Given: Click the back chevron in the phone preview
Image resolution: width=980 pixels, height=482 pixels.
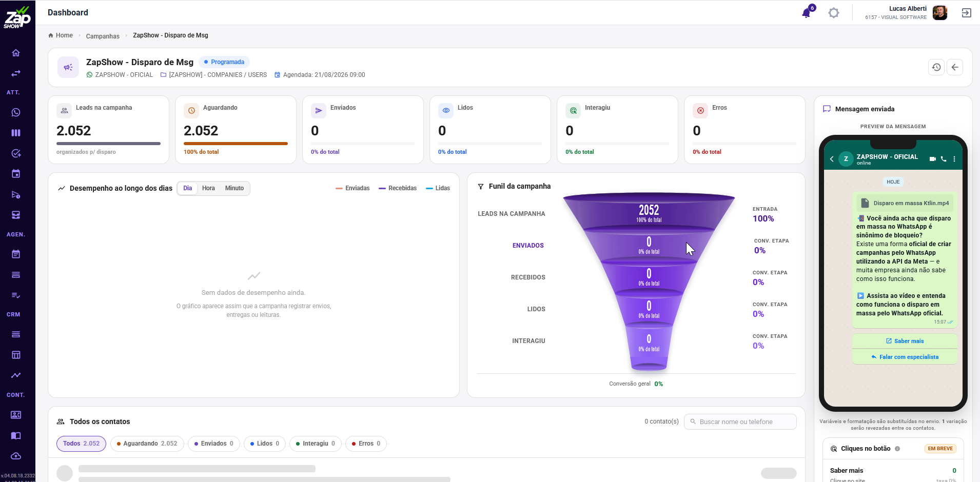Looking at the screenshot, I should coord(832,159).
